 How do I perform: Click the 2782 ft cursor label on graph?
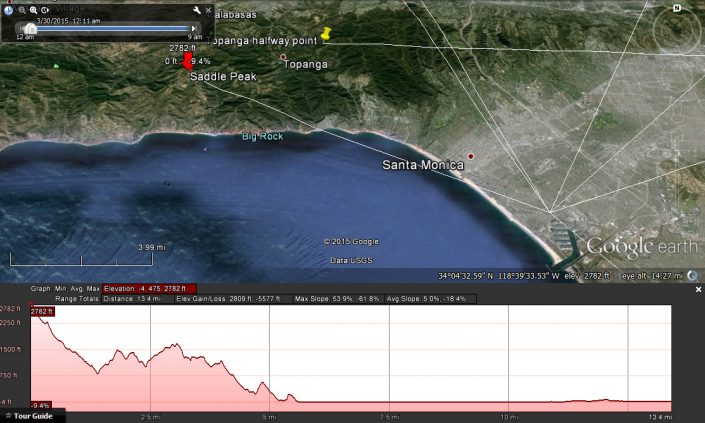tap(42, 312)
